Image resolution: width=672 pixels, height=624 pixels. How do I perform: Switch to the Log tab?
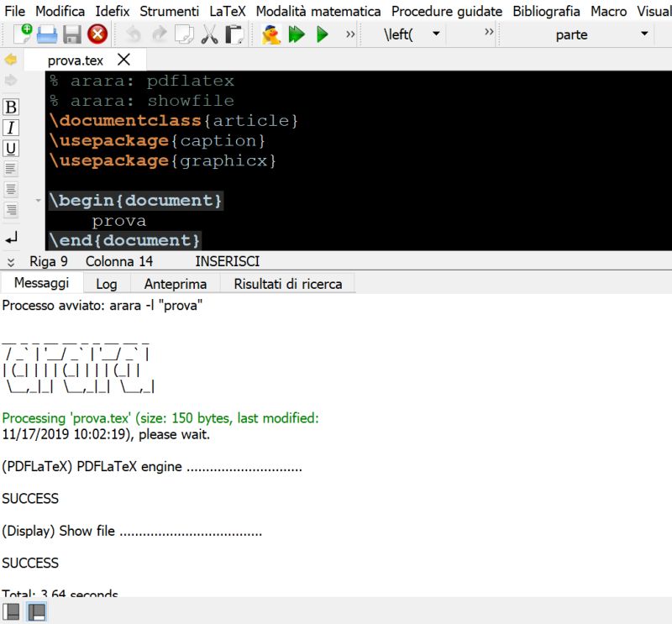click(x=107, y=284)
